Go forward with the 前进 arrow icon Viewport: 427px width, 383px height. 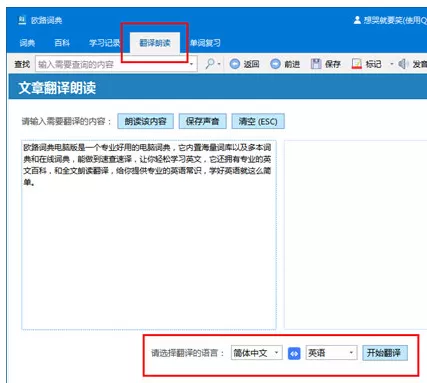[275, 64]
